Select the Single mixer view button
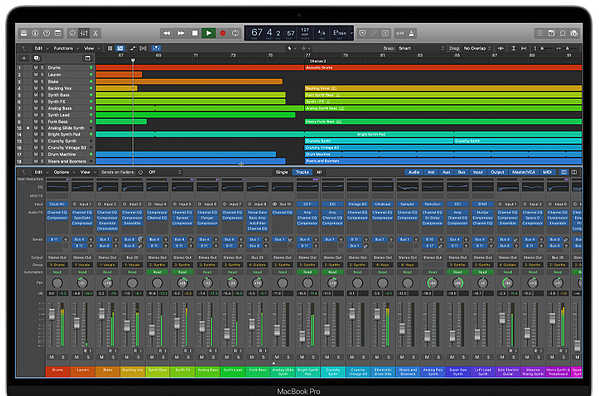Image resolution: width=599 pixels, height=396 pixels. tap(282, 172)
